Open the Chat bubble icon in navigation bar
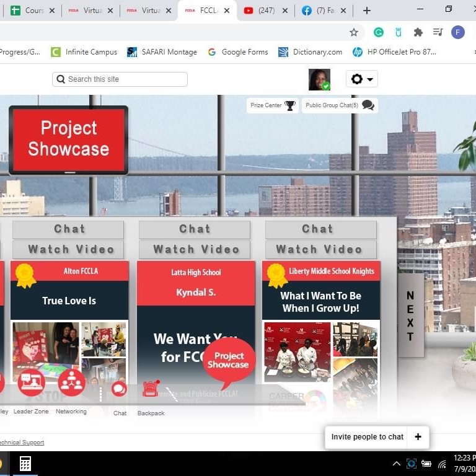This screenshot has height=476, width=476. [x=119, y=389]
